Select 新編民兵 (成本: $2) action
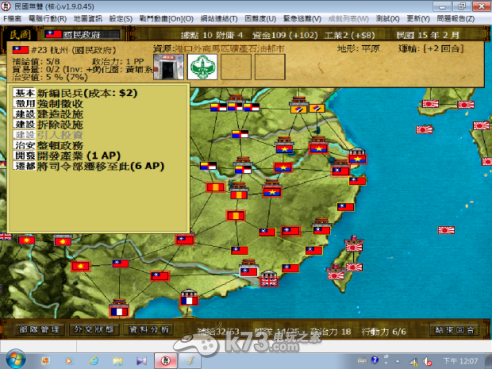 click(75, 93)
